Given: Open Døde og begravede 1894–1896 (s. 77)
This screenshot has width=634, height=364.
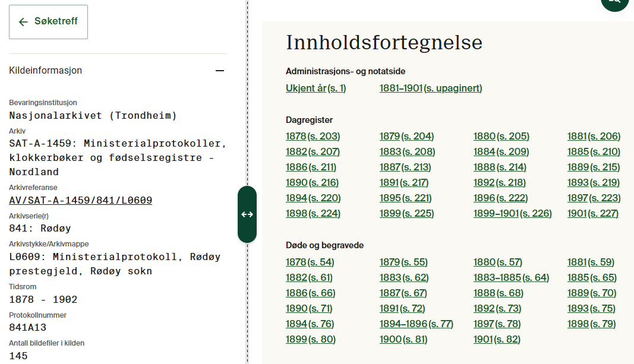Looking at the screenshot, I should pyautogui.click(x=416, y=324).
